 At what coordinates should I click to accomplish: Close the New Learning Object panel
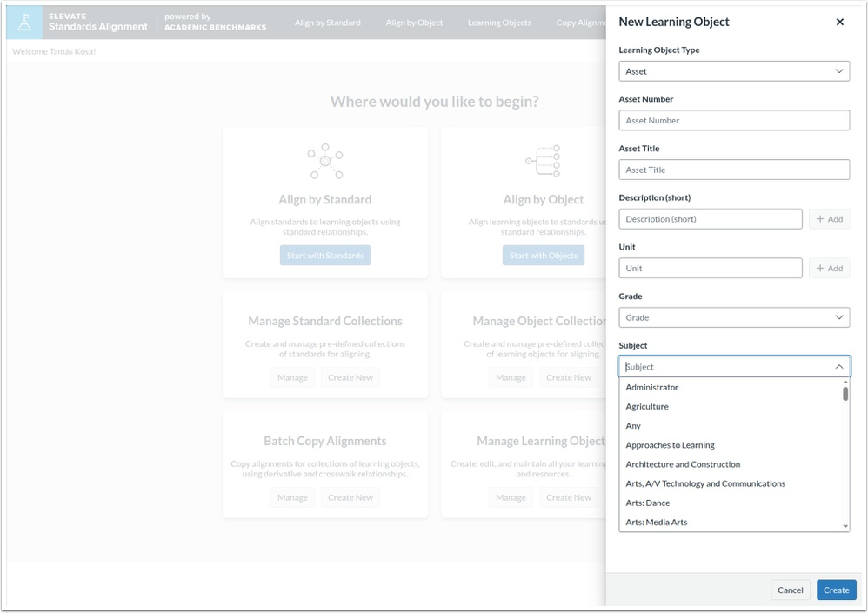840,22
